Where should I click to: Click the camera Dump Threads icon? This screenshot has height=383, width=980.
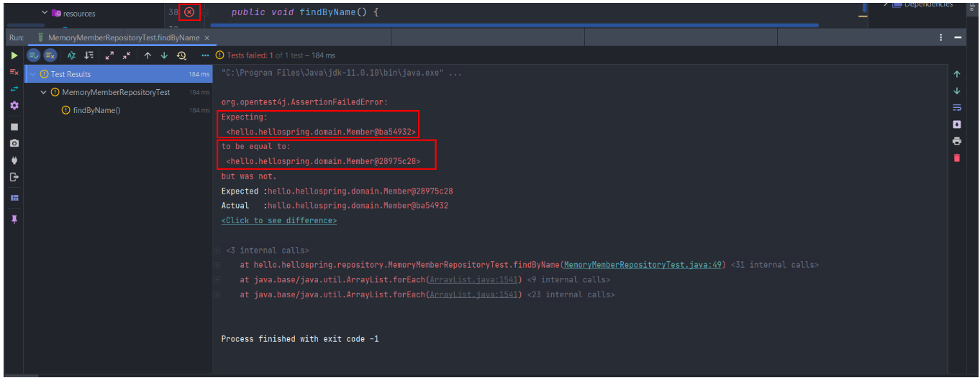click(x=14, y=143)
